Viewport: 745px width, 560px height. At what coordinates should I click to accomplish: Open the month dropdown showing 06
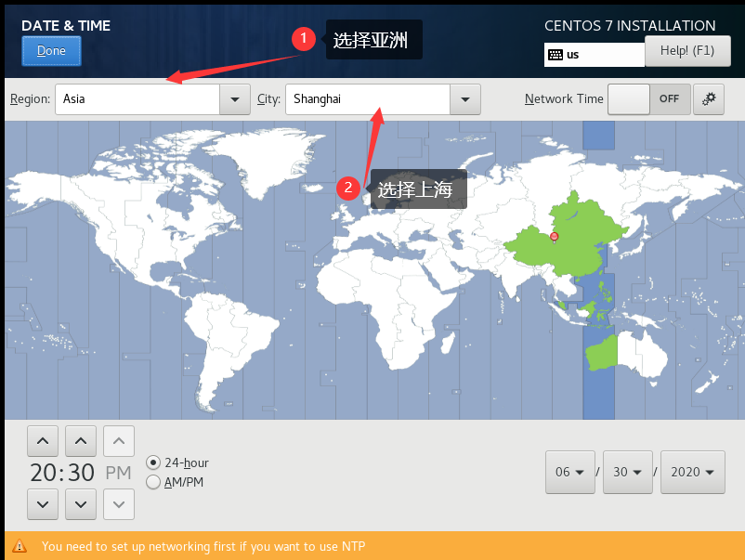click(x=570, y=472)
